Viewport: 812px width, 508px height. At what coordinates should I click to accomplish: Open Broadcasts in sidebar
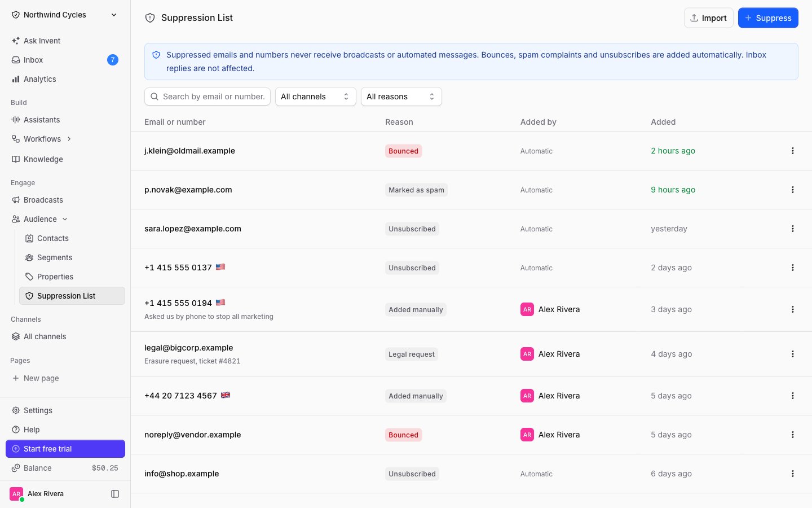[x=65, y=200]
